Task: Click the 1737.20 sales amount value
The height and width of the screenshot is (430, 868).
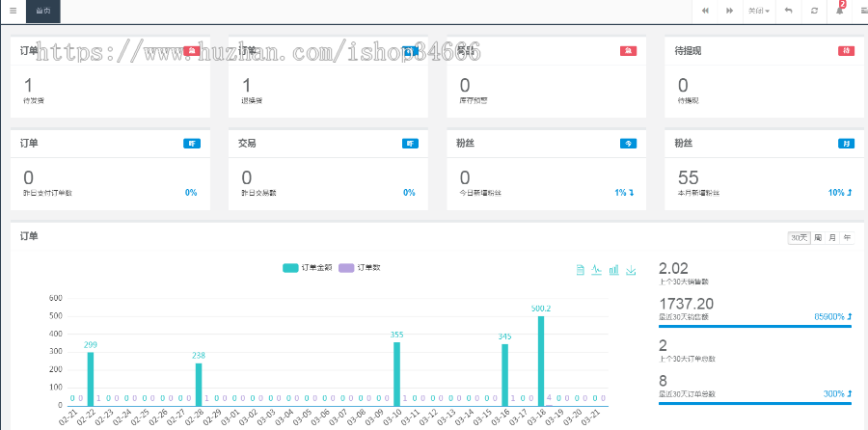Action: tap(686, 304)
